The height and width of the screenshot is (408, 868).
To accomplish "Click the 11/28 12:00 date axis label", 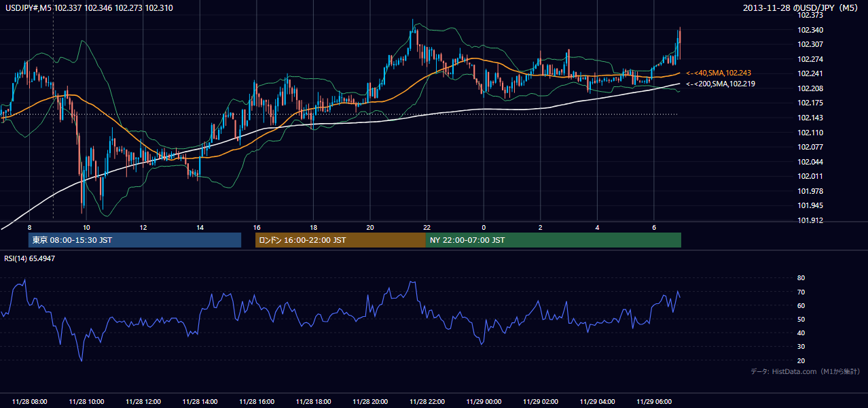I will (143, 402).
